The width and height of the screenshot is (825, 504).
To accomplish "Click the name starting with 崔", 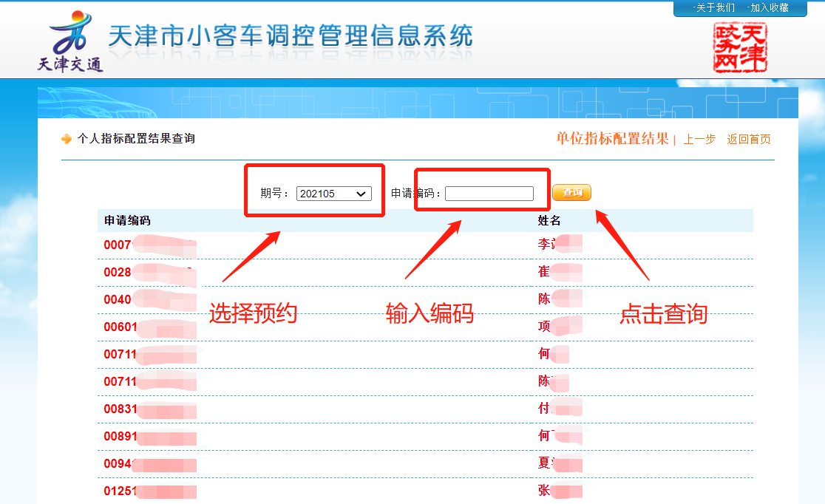I will point(560,271).
